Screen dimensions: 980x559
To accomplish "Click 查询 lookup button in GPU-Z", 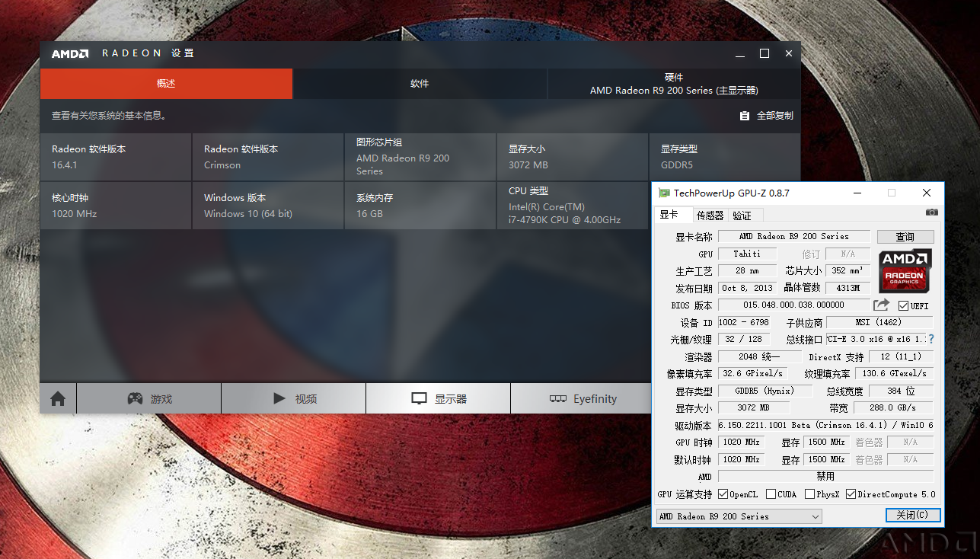I will [905, 237].
